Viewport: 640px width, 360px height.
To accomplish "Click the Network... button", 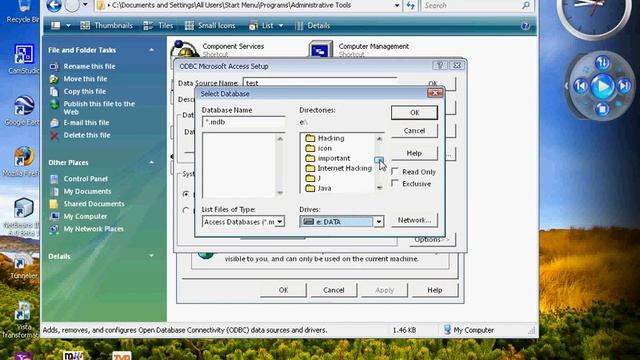I will point(414,220).
